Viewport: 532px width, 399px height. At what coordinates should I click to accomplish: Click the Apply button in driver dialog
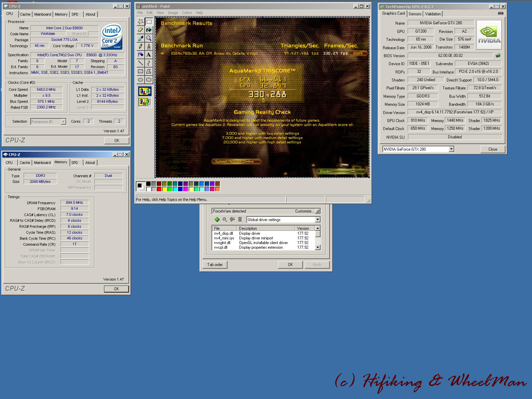click(317, 265)
